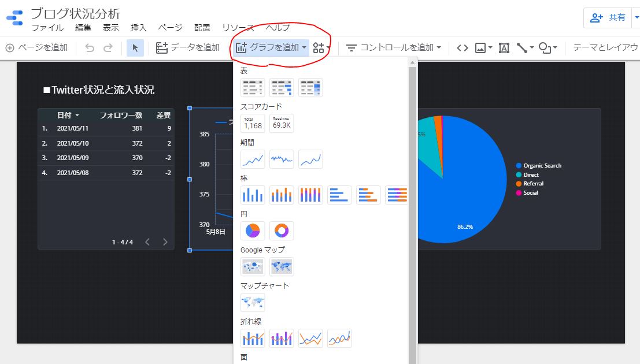Screen dimensions: 640x364
Task: Select the text box tool icon
Action: 504,48
